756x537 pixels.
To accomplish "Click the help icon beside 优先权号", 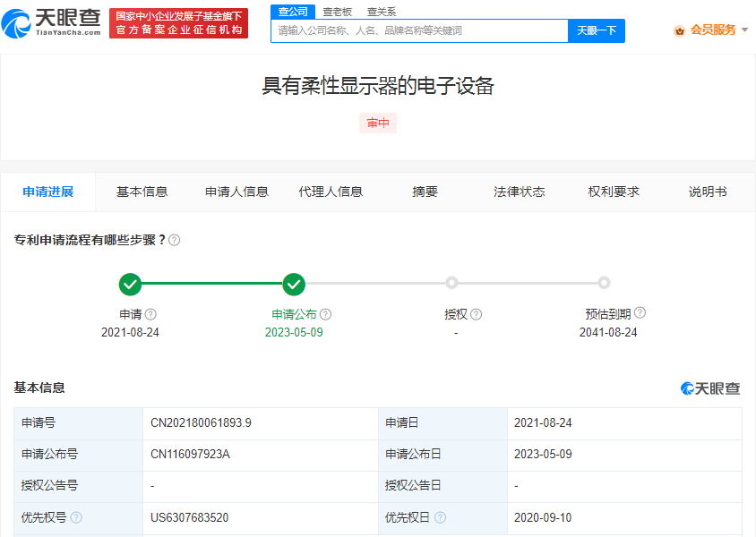I will [x=76, y=517].
